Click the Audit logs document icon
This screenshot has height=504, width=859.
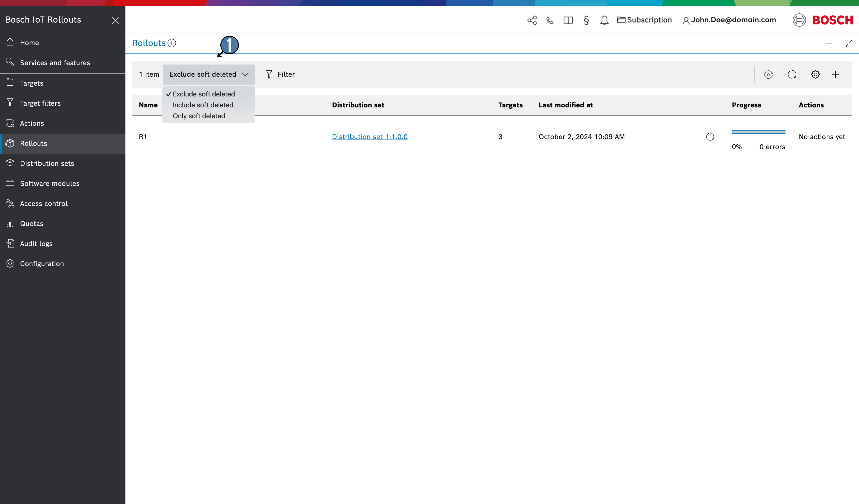(x=10, y=243)
